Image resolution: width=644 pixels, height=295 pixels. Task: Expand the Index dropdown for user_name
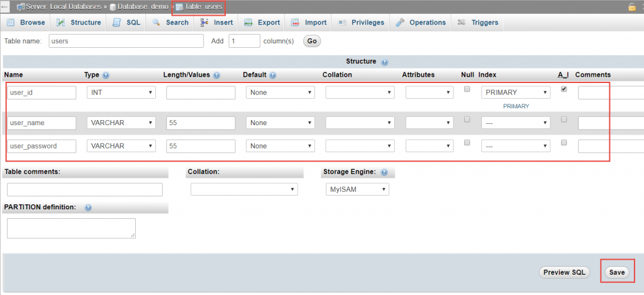[515, 123]
